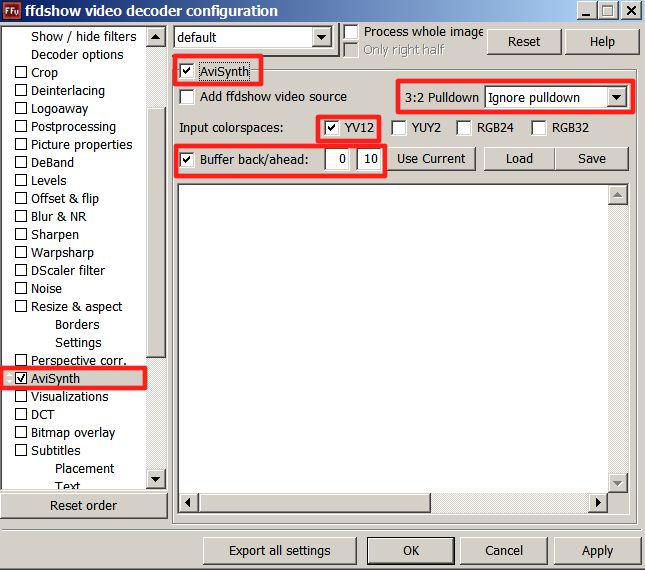Click script area scroll right arrow
The width and height of the screenshot is (645, 570).
(598, 502)
